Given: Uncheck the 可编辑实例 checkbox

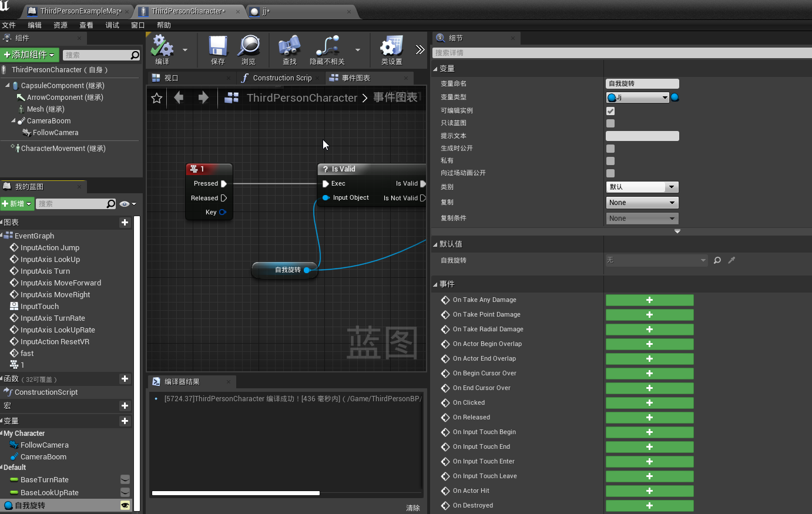Looking at the screenshot, I should (x=610, y=110).
